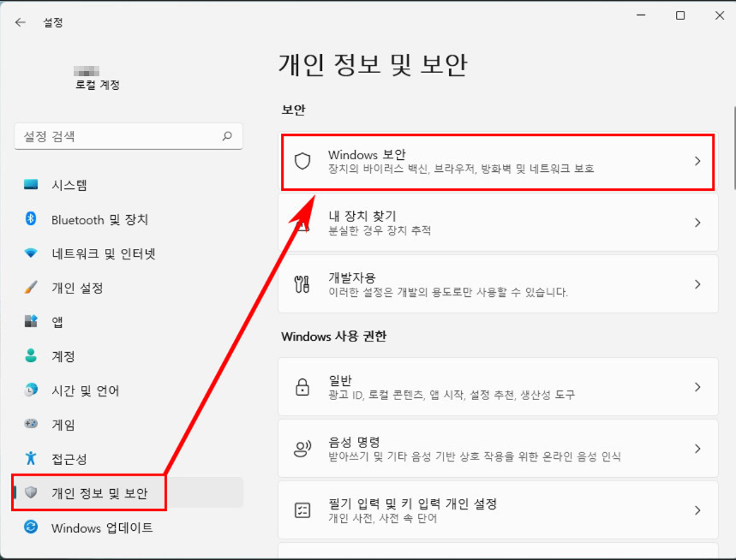This screenshot has width=736, height=560.
Task: Open 음성 명령 settings entry
Action: click(x=498, y=449)
